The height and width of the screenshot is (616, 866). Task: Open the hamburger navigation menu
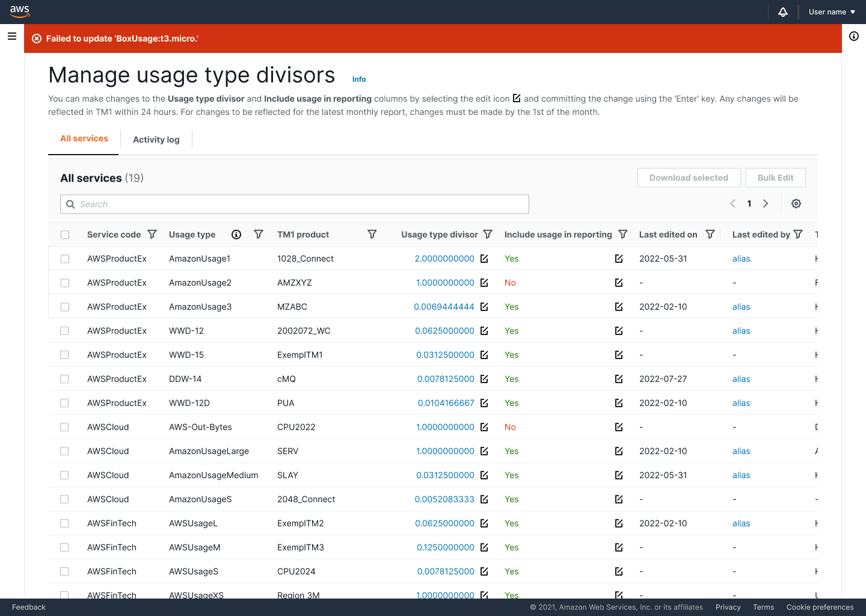coord(12,36)
